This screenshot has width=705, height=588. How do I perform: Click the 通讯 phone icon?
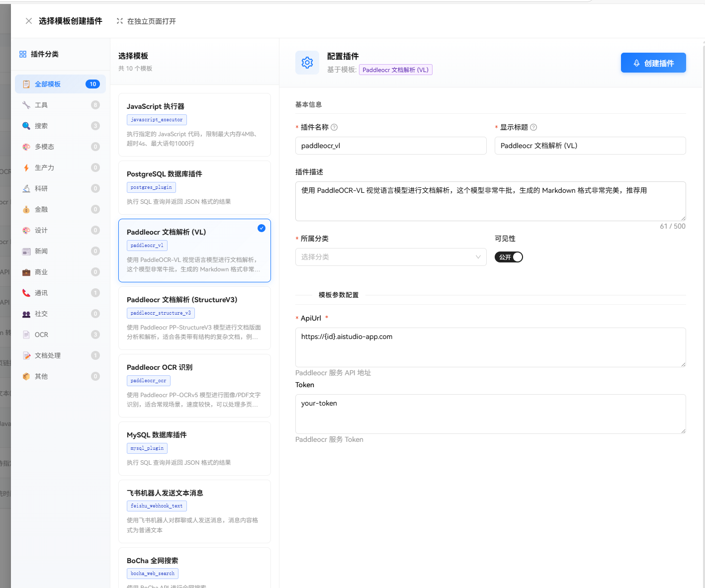[x=26, y=293]
